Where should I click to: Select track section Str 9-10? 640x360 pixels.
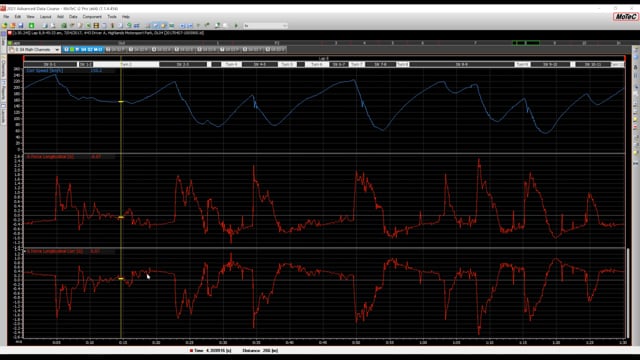pos(550,64)
